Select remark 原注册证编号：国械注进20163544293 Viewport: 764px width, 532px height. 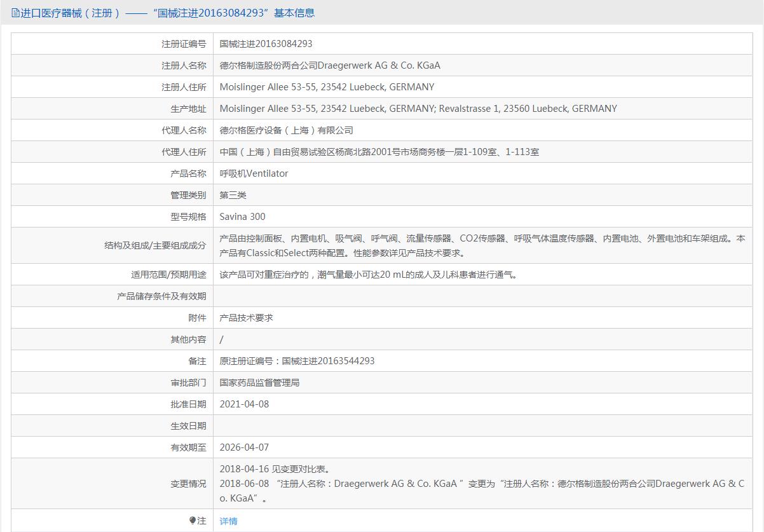tap(297, 361)
